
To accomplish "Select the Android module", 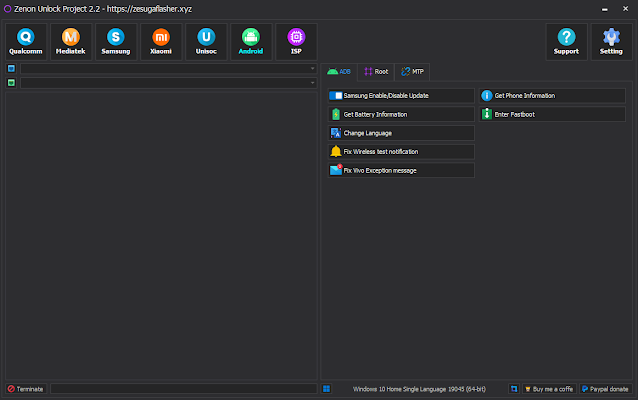I will [x=251, y=42].
